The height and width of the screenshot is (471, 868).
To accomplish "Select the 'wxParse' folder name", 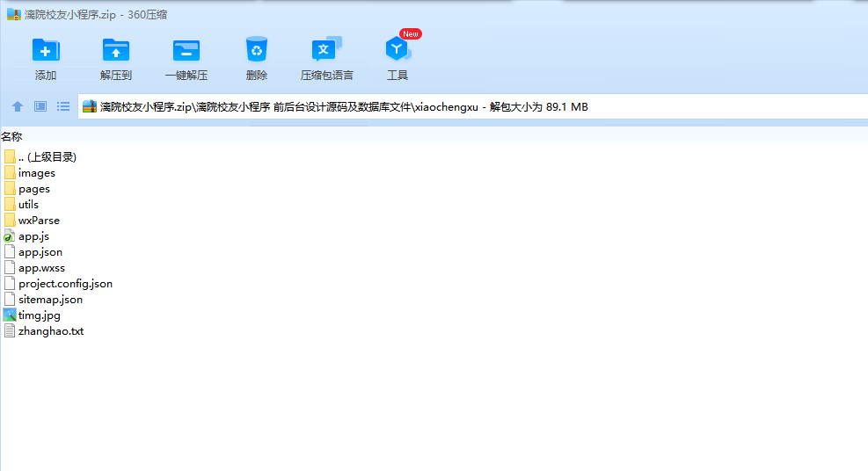I will click(39, 220).
